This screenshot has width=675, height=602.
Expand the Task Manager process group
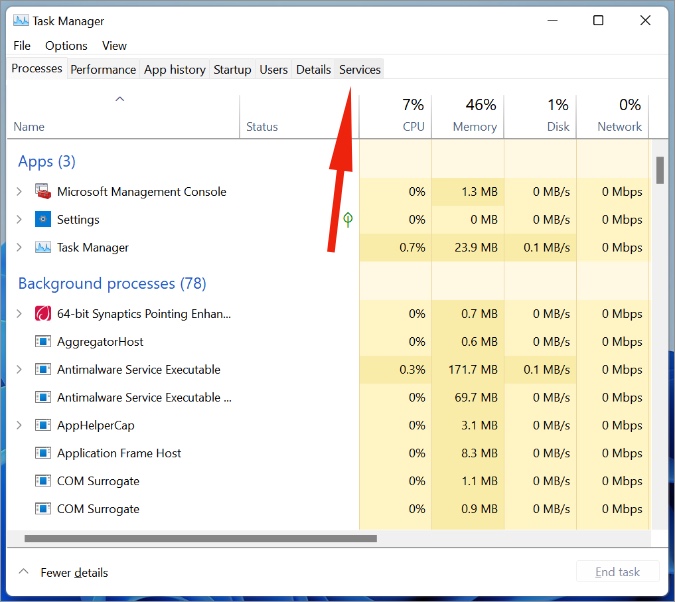[x=19, y=247]
